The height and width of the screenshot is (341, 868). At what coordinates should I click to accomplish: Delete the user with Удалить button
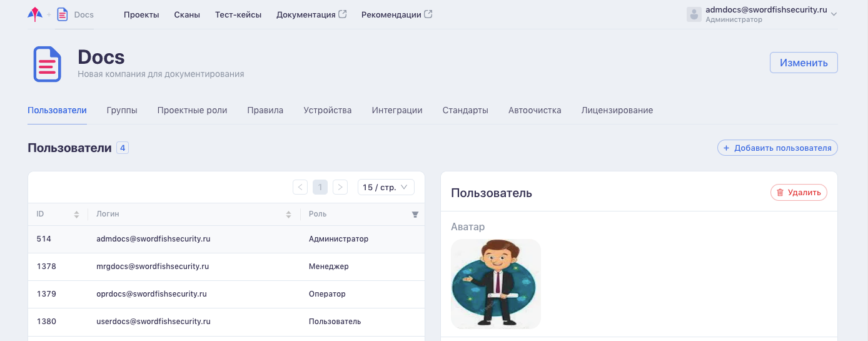click(x=799, y=193)
